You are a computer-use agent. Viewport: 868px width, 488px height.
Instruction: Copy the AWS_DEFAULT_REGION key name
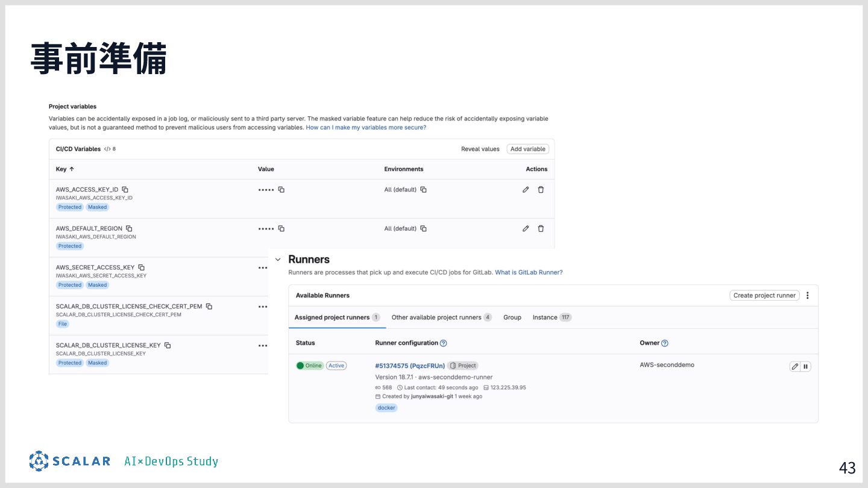(x=129, y=229)
